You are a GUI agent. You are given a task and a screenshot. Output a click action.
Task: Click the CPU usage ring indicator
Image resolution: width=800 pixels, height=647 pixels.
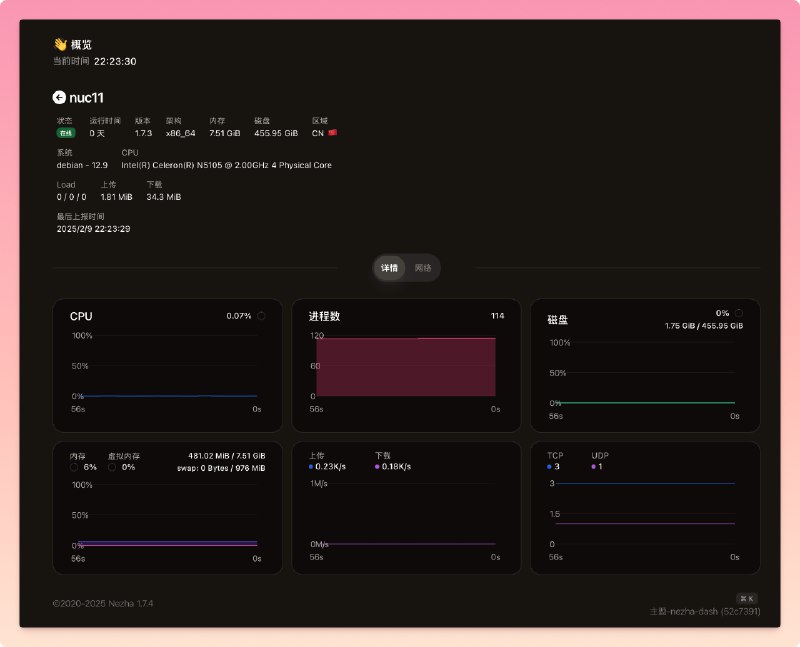pyautogui.click(x=261, y=316)
